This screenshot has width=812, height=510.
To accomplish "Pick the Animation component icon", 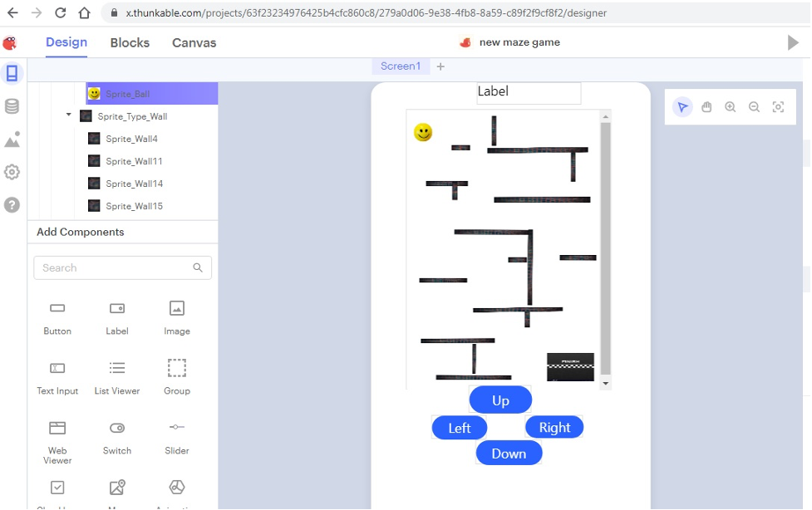I will [176, 488].
